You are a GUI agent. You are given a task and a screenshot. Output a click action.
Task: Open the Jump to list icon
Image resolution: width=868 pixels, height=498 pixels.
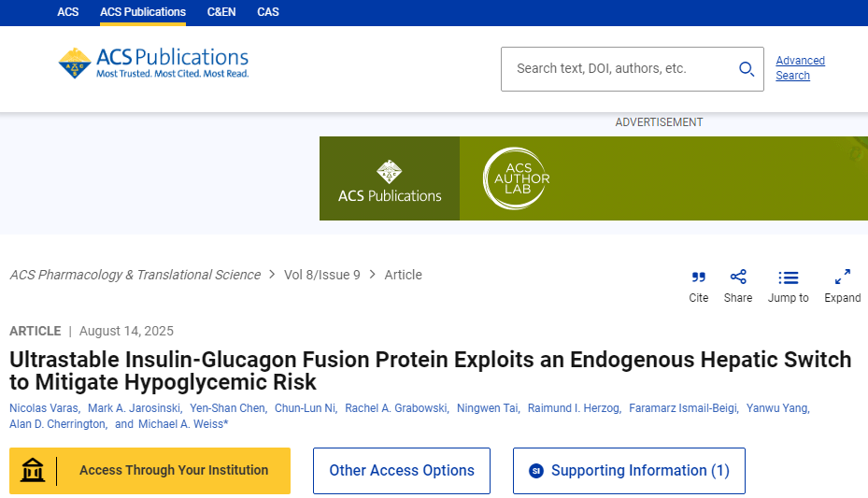coord(788,277)
